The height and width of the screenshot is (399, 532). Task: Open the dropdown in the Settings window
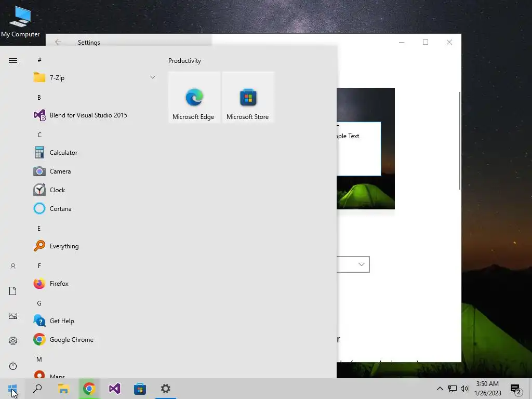353,264
